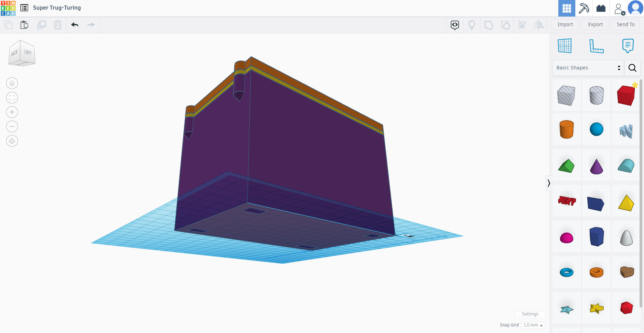Select the starred red Box shape
This screenshot has width=644, height=333.
tap(626, 96)
